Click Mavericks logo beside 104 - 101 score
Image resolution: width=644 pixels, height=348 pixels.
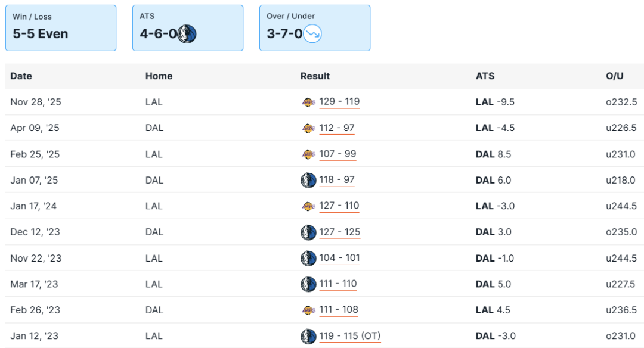coord(308,258)
